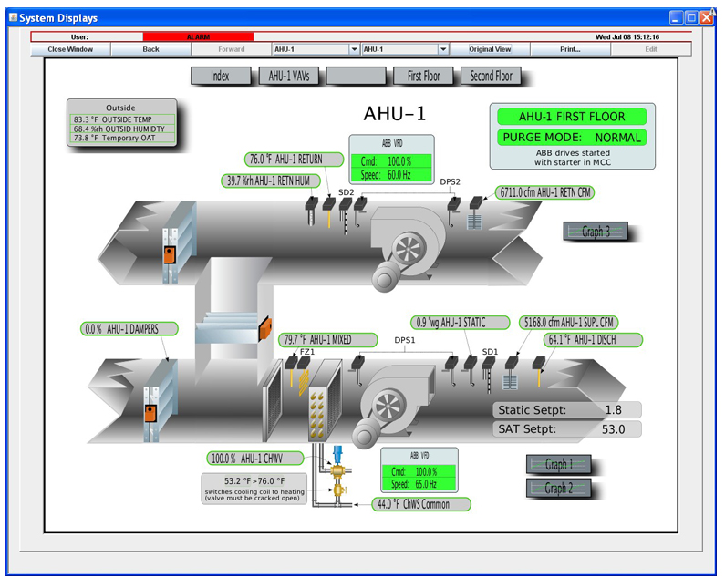This screenshot has width=725, height=588.
Task: Select the Static Setpt value field
Action: click(612, 410)
